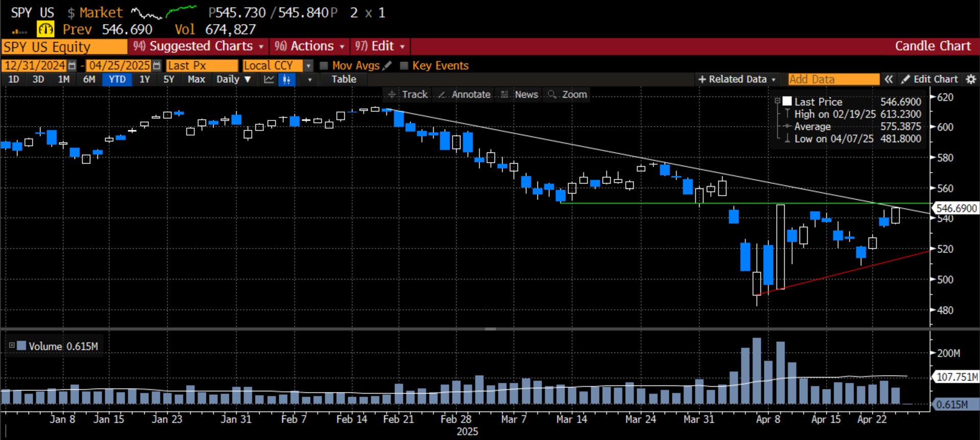Click the Annotate pencil icon
Screen dimensions: 980x440
[x=442, y=95]
